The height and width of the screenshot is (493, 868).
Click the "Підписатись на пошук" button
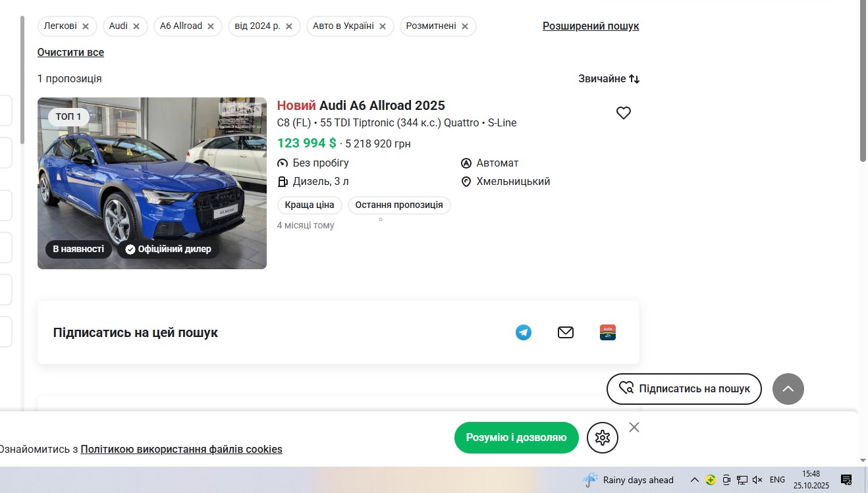pyautogui.click(x=684, y=388)
